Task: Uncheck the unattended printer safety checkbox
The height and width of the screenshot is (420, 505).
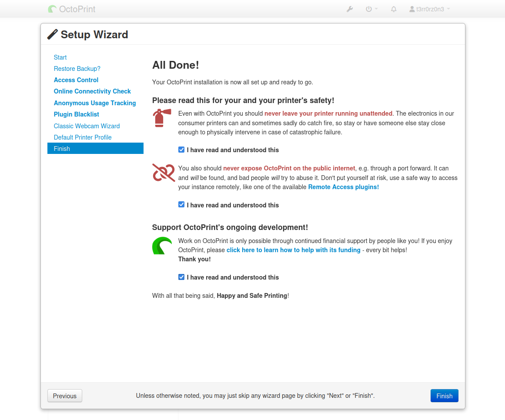Action: tap(181, 150)
